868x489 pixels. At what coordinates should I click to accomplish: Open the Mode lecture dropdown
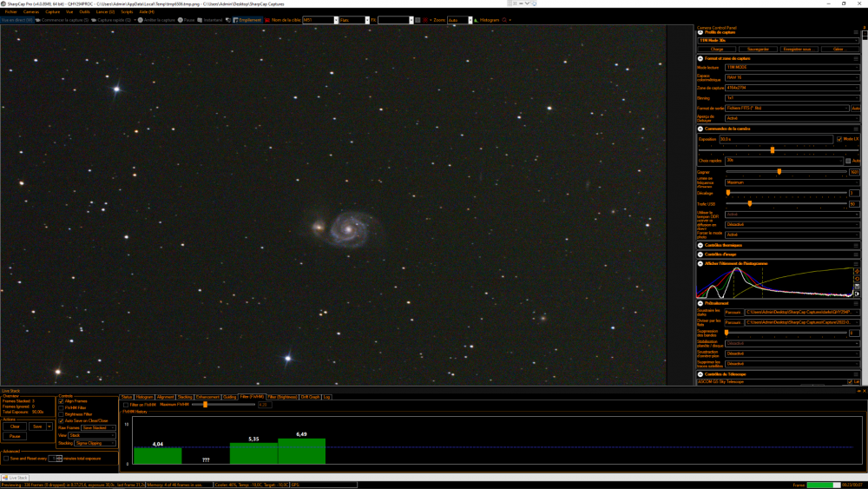pyautogui.click(x=792, y=68)
